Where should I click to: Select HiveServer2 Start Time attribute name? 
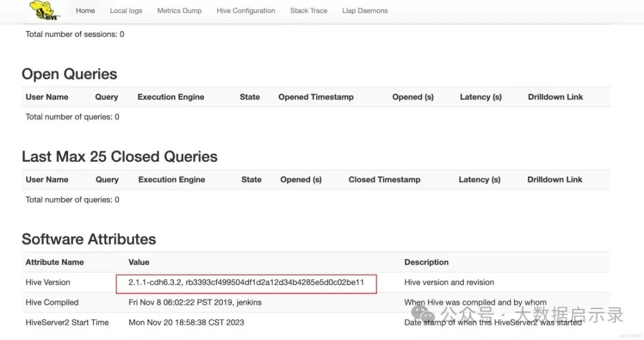[67, 323]
